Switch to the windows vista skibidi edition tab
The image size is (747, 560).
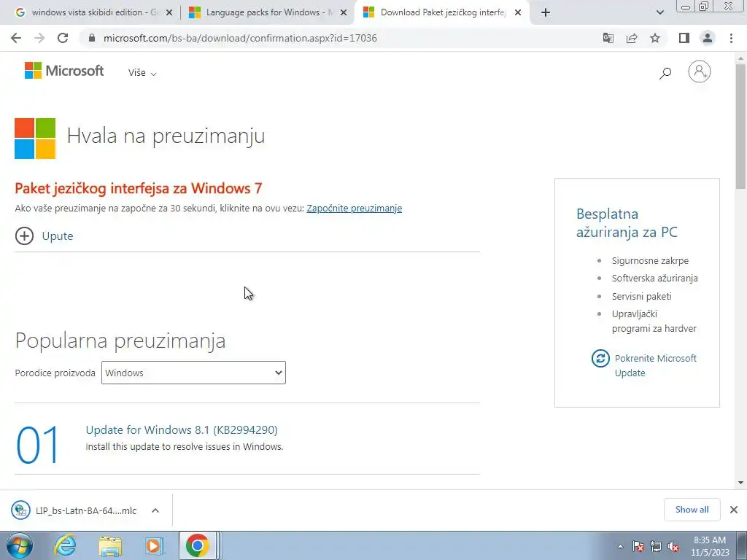95,12
